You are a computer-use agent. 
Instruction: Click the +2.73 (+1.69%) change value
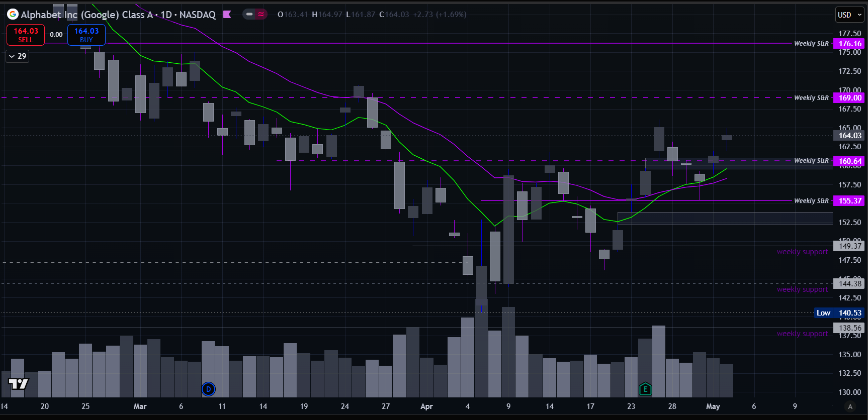click(x=440, y=15)
